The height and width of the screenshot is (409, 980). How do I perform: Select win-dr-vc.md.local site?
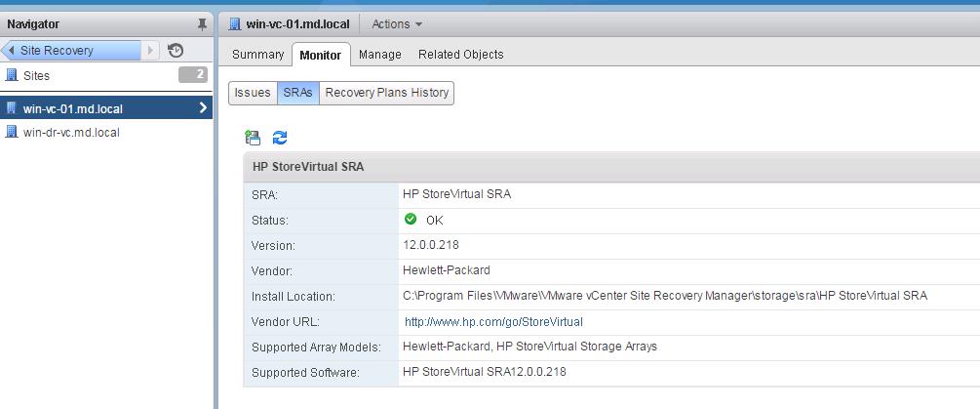tap(71, 133)
